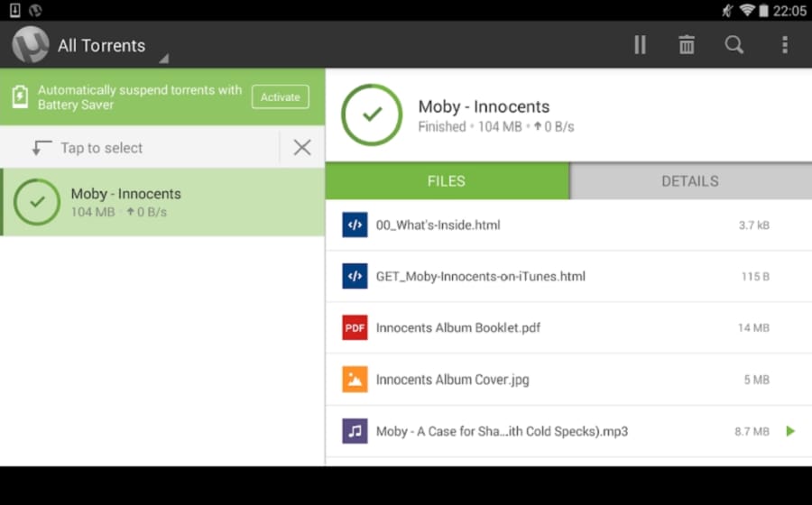Viewport: 812px width, 505px height.
Task: Open Innocents Album Cover.jpg
Action: (x=568, y=380)
